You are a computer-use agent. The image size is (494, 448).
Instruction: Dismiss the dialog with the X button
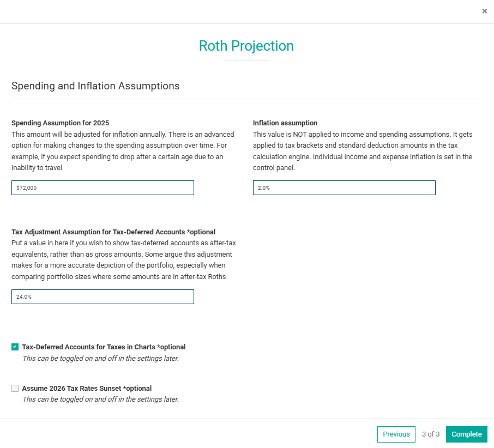pos(484,11)
